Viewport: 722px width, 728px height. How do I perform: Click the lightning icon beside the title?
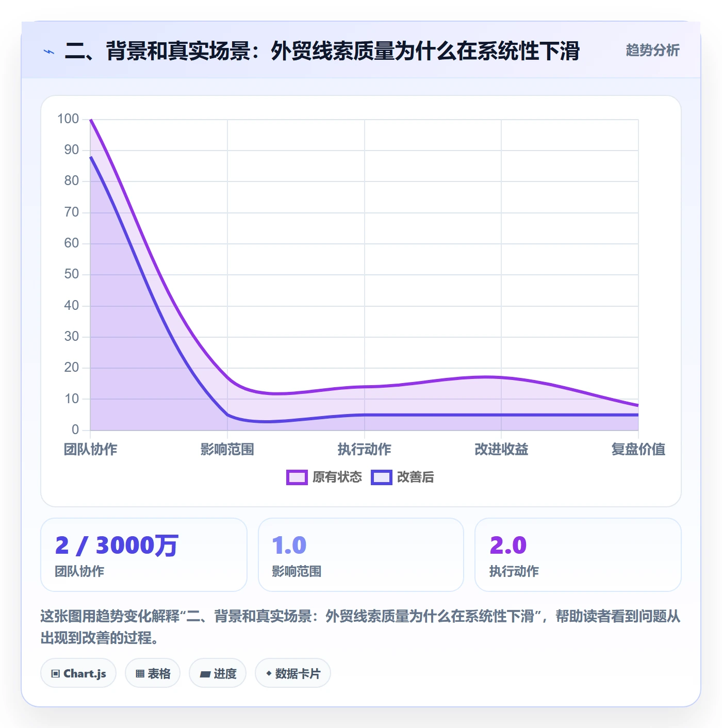point(49,52)
